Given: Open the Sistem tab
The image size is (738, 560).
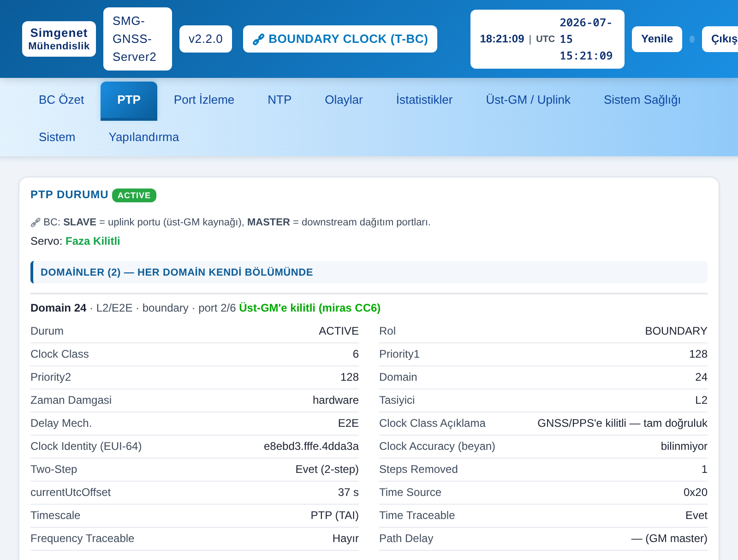Looking at the screenshot, I should (x=57, y=137).
